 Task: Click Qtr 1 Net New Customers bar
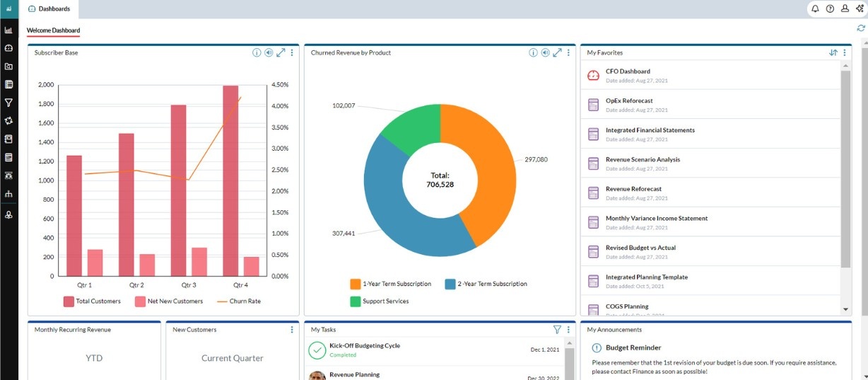(x=95, y=263)
